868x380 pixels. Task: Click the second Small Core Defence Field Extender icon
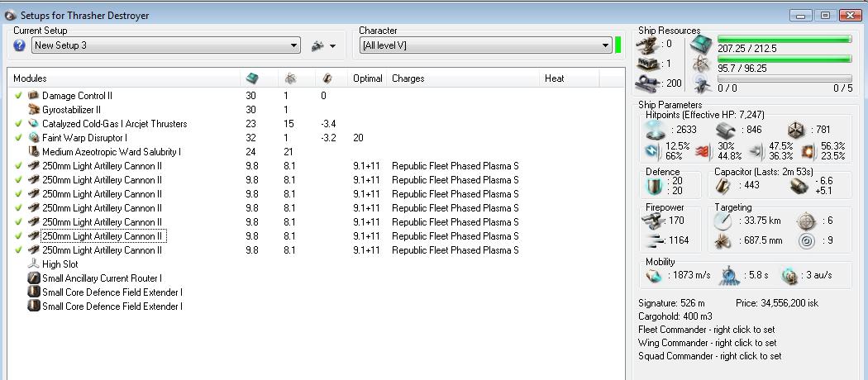pyautogui.click(x=34, y=306)
